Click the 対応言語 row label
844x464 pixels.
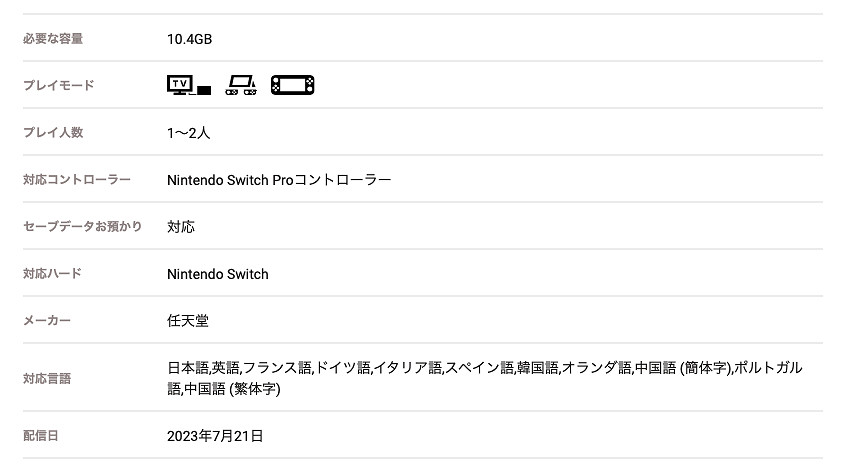pos(47,378)
